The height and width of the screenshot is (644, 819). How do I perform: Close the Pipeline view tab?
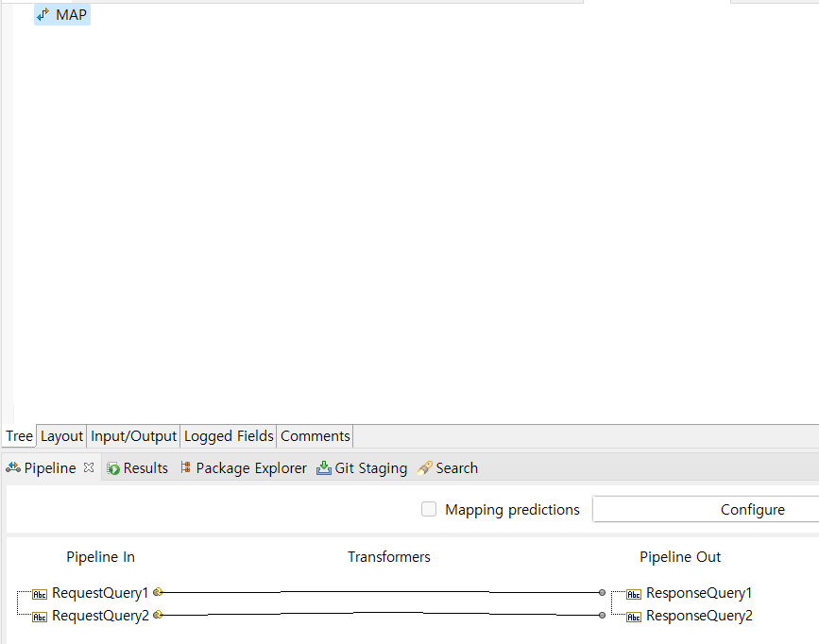pyautogui.click(x=89, y=467)
